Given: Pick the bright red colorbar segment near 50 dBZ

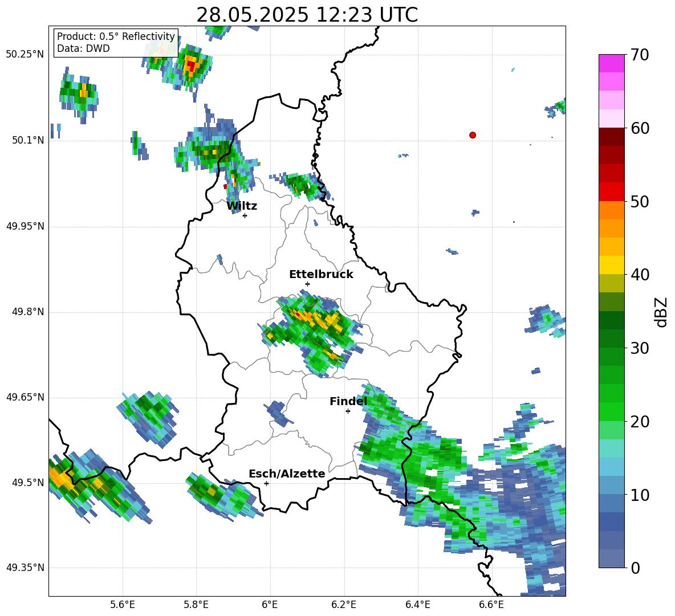Looking at the screenshot, I should (x=612, y=192).
